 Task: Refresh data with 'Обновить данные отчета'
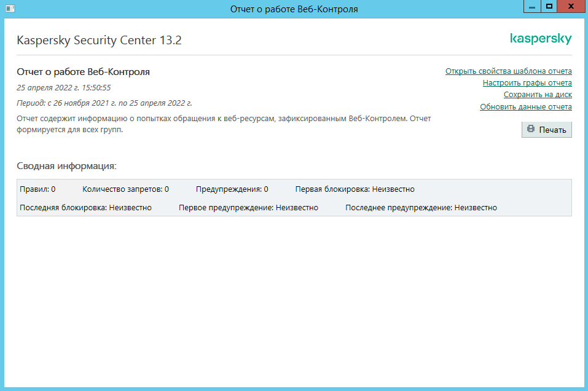point(526,106)
